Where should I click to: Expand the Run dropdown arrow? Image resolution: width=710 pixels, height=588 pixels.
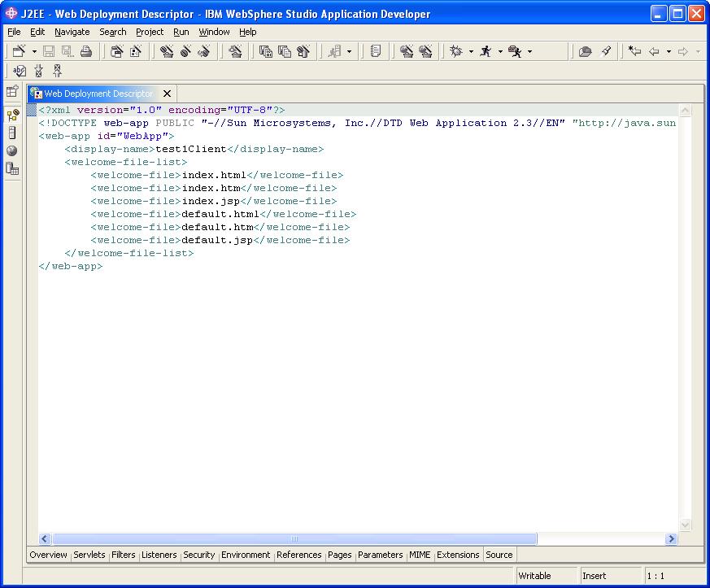pos(500,51)
